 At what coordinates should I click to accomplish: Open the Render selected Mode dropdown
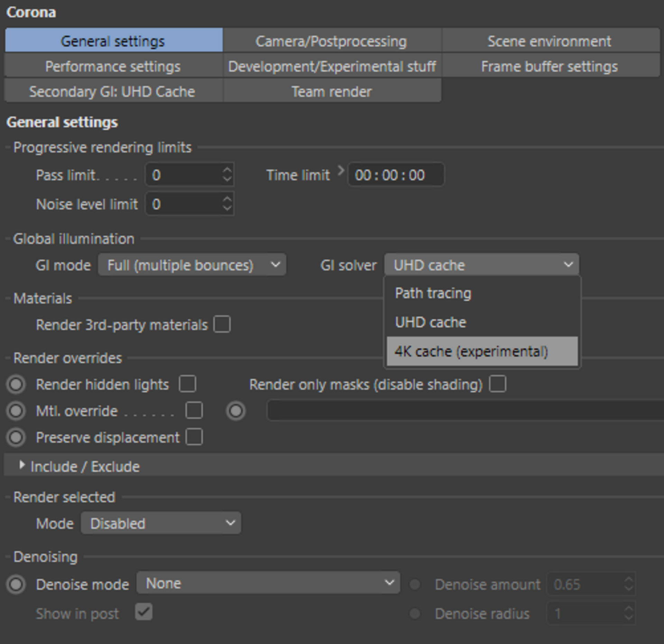point(161,523)
